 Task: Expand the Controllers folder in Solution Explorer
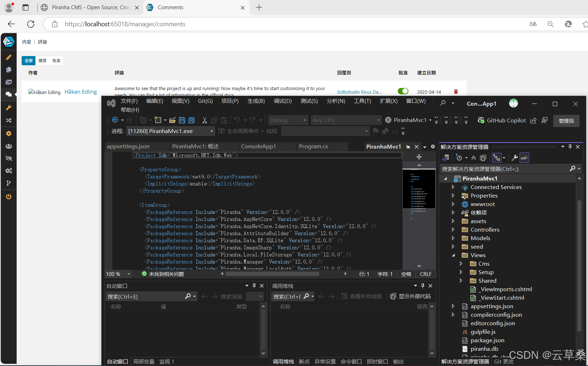point(453,229)
